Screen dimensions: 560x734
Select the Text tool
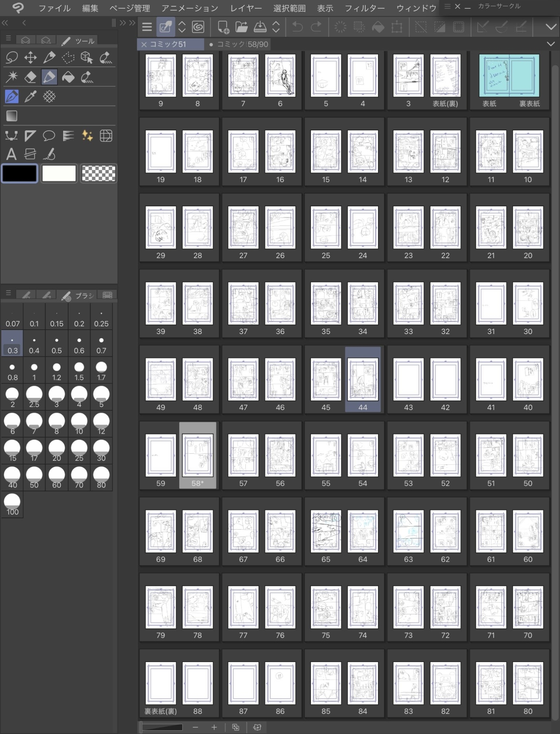click(11, 154)
